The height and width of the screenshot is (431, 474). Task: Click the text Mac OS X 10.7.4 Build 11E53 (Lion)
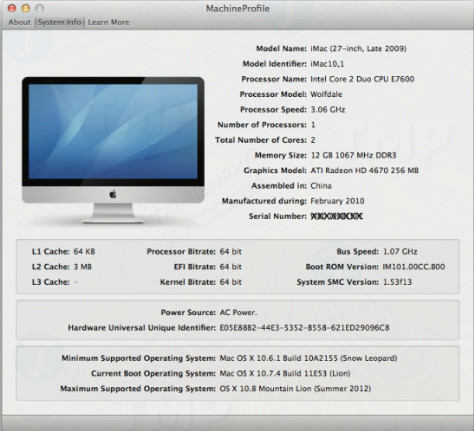285,374
